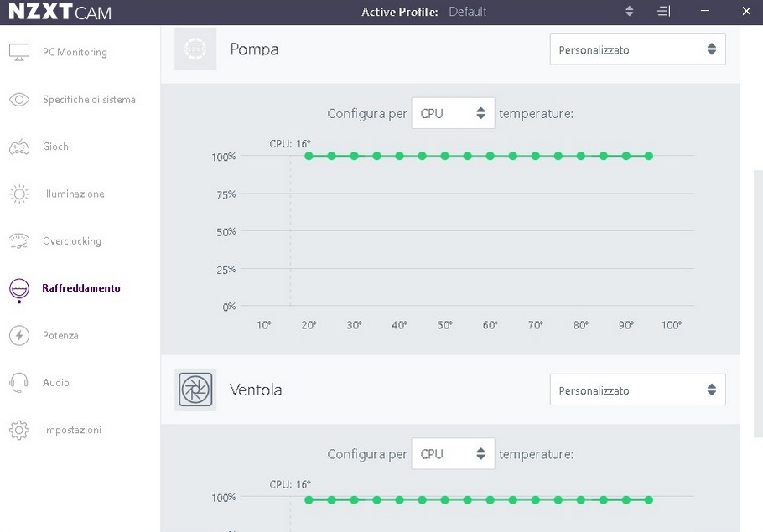Open the Raffreddamento section in sidebar
Viewport: 763px width, 532px height.
(x=81, y=288)
